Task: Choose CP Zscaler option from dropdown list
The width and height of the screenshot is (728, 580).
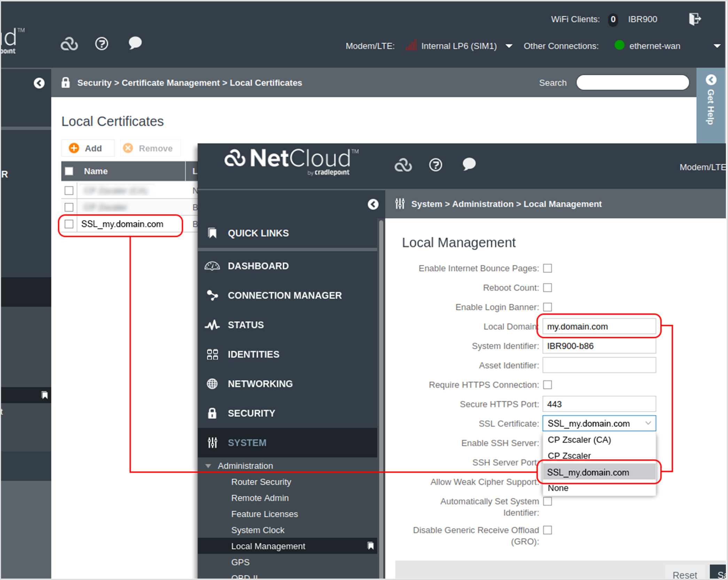Action: pos(599,456)
